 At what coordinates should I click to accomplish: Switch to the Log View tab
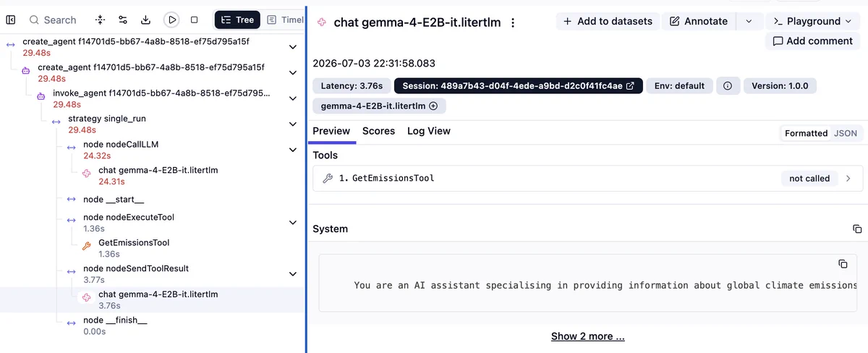(x=428, y=131)
